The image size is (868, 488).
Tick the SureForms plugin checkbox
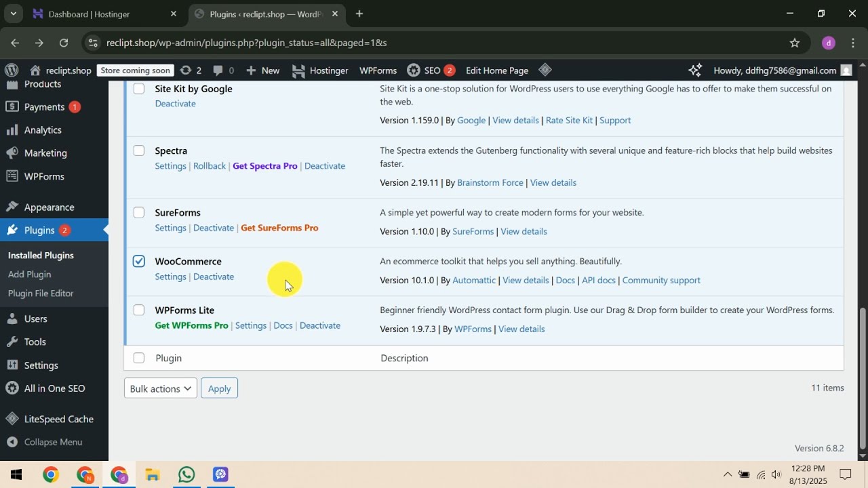pos(139,212)
